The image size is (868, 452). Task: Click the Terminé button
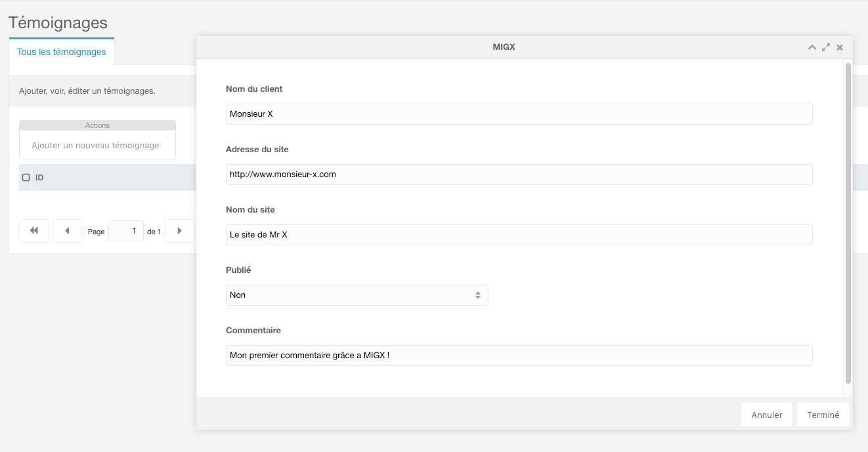pos(823,415)
